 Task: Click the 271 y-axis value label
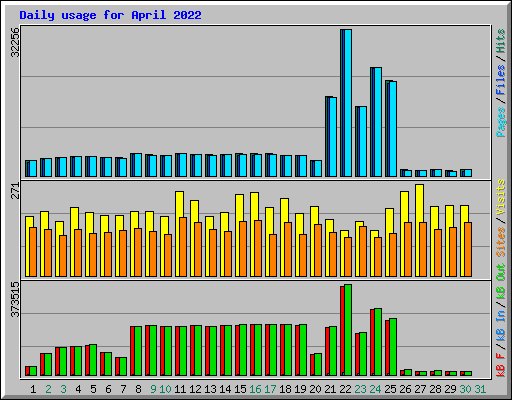(15, 191)
